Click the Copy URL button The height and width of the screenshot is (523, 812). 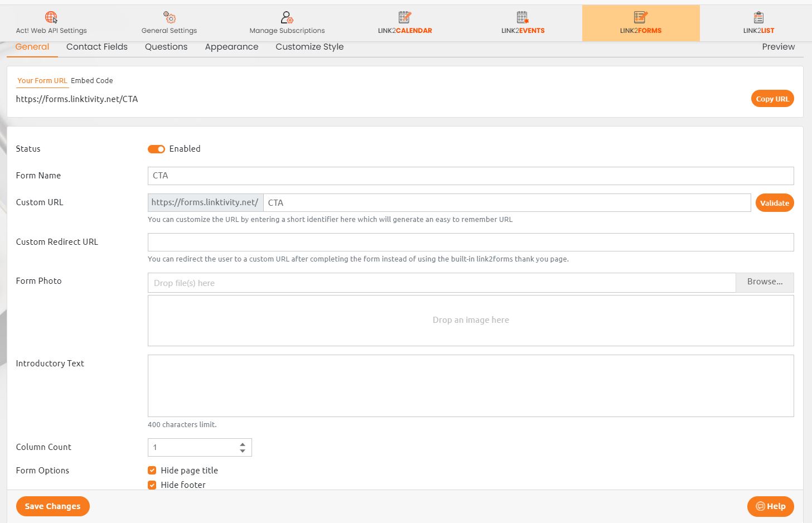pyautogui.click(x=772, y=99)
